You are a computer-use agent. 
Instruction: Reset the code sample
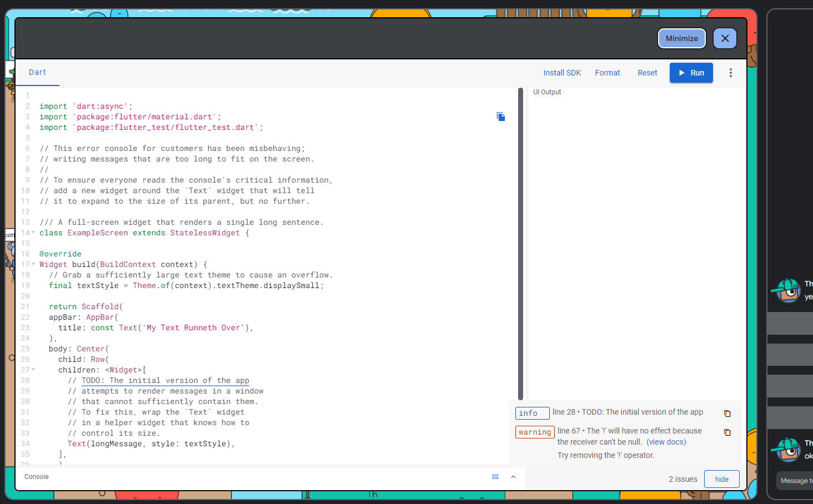[x=647, y=73]
